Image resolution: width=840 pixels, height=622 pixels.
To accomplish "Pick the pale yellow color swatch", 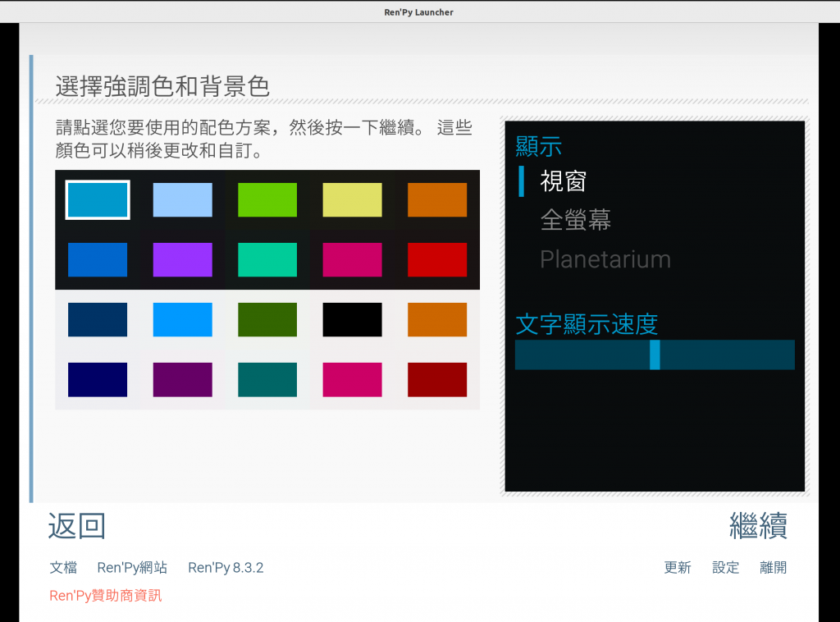I will pyautogui.click(x=352, y=200).
